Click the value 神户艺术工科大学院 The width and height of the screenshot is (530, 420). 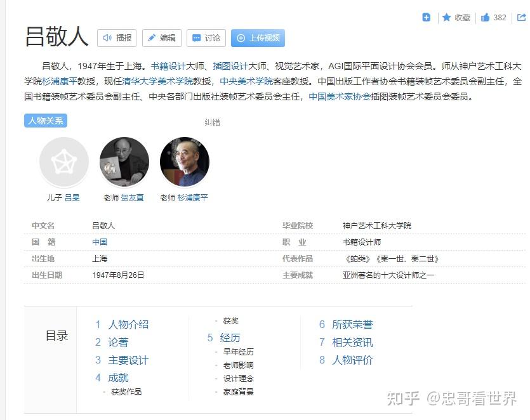(377, 225)
